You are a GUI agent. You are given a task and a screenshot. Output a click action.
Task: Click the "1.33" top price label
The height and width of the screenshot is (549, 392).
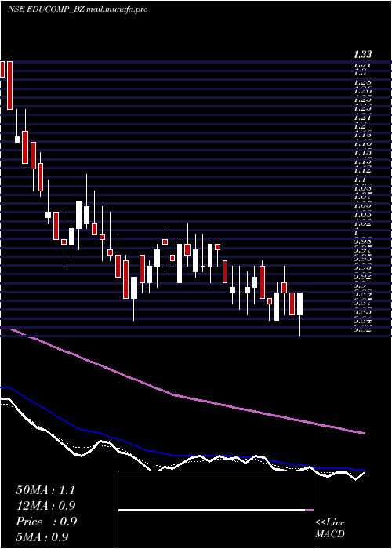363,55
